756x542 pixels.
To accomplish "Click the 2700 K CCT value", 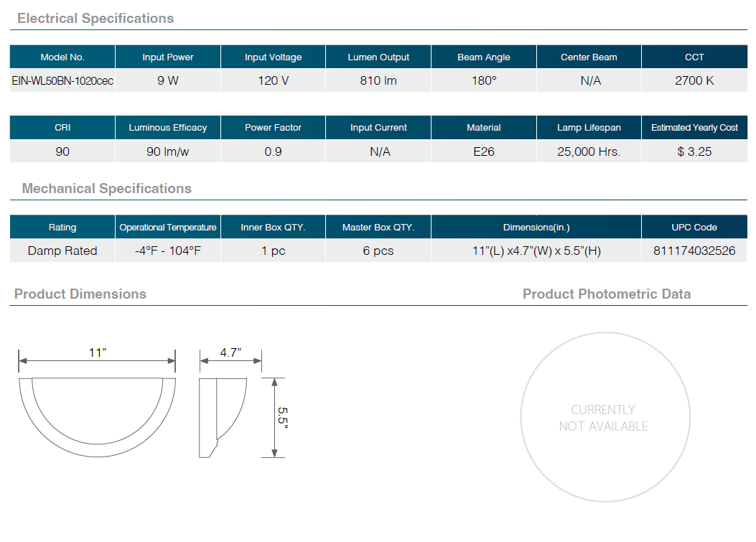I will (x=694, y=80).
